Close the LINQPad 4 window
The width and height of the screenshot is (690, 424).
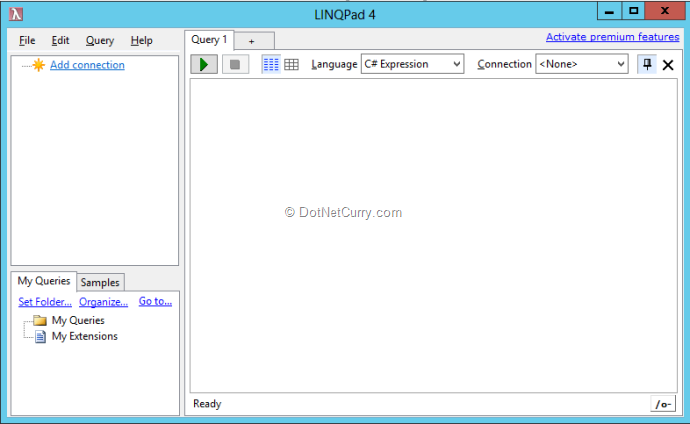coord(665,11)
